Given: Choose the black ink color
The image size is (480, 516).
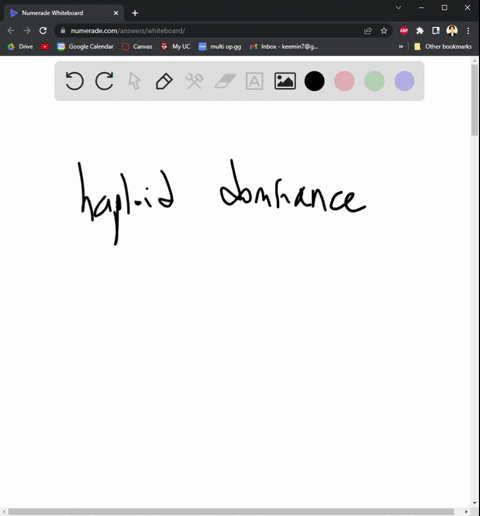Looking at the screenshot, I should point(314,81).
